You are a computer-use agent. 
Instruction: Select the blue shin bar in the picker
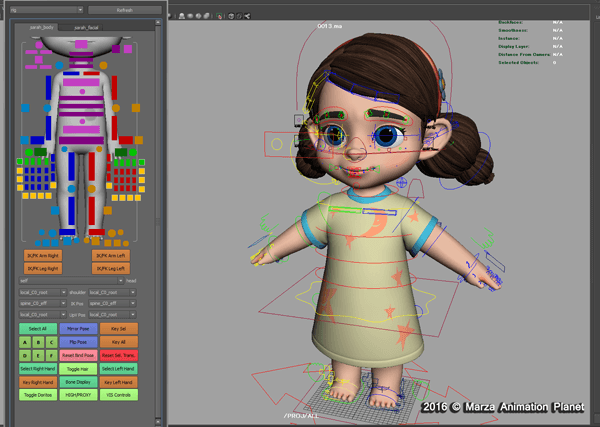[x=71, y=210]
